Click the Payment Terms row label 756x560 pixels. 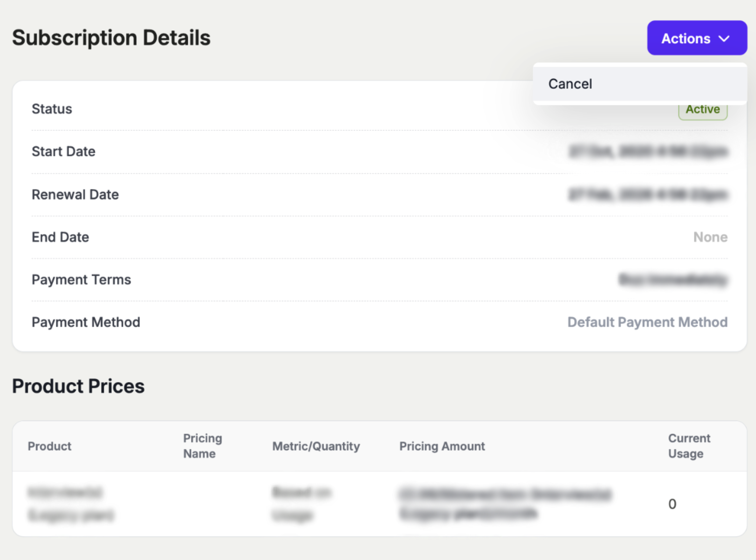[x=81, y=280]
